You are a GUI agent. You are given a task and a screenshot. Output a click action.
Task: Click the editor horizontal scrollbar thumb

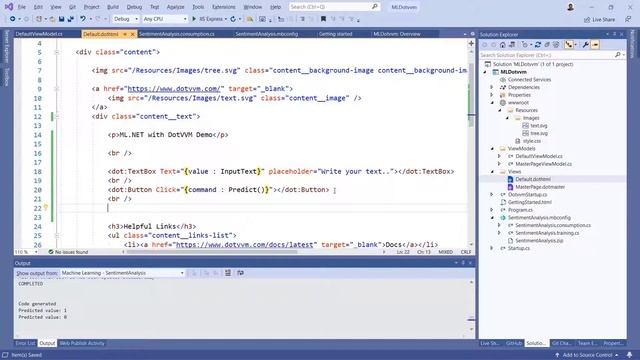pos(212,252)
